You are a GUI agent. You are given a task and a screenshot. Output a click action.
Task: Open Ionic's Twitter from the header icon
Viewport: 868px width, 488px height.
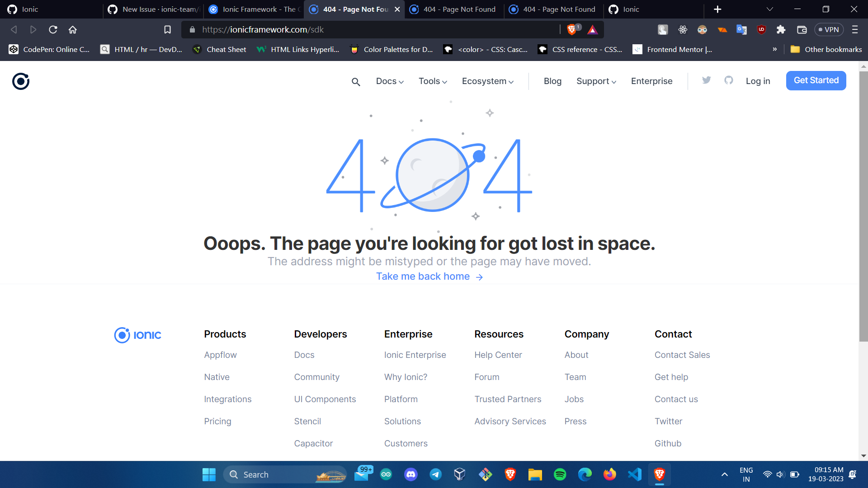click(x=706, y=80)
